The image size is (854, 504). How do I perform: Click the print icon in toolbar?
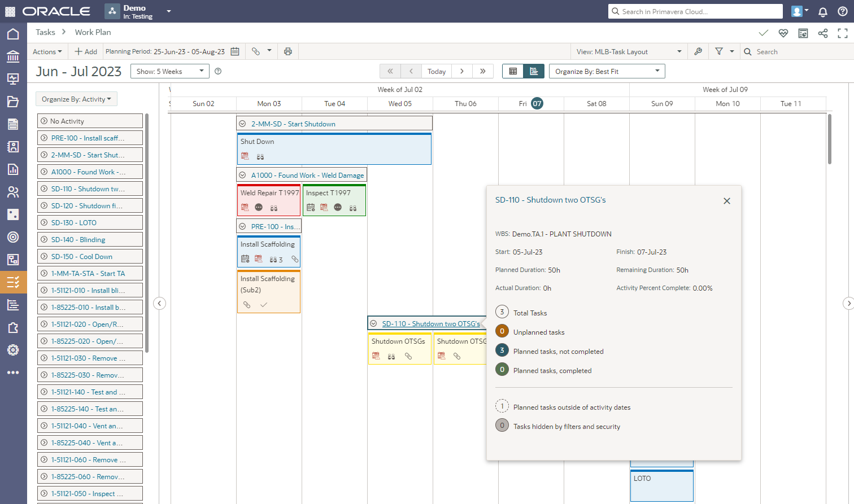point(288,51)
